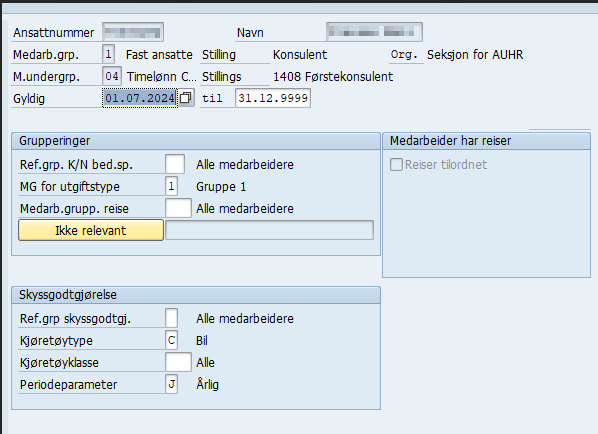Click the Konsulent position text
The image size is (598, 434).
(x=300, y=55)
